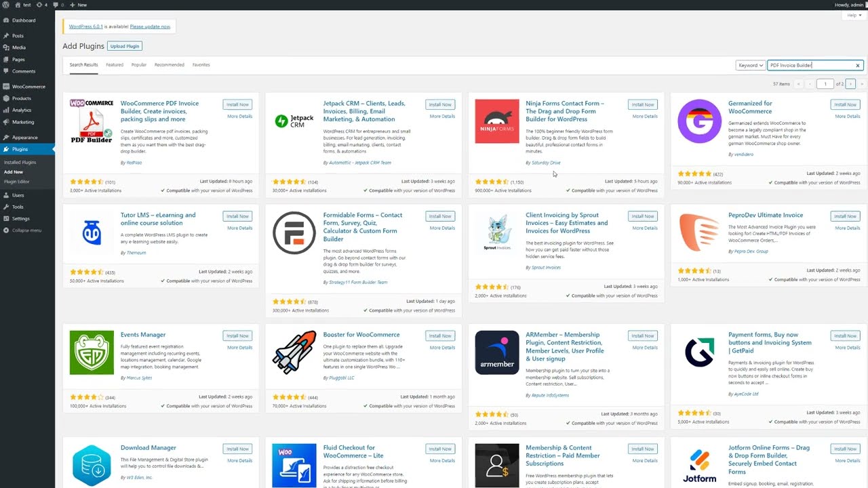Switch to the Popular tab
The width and height of the screenshot is (868, 488).
139,65
